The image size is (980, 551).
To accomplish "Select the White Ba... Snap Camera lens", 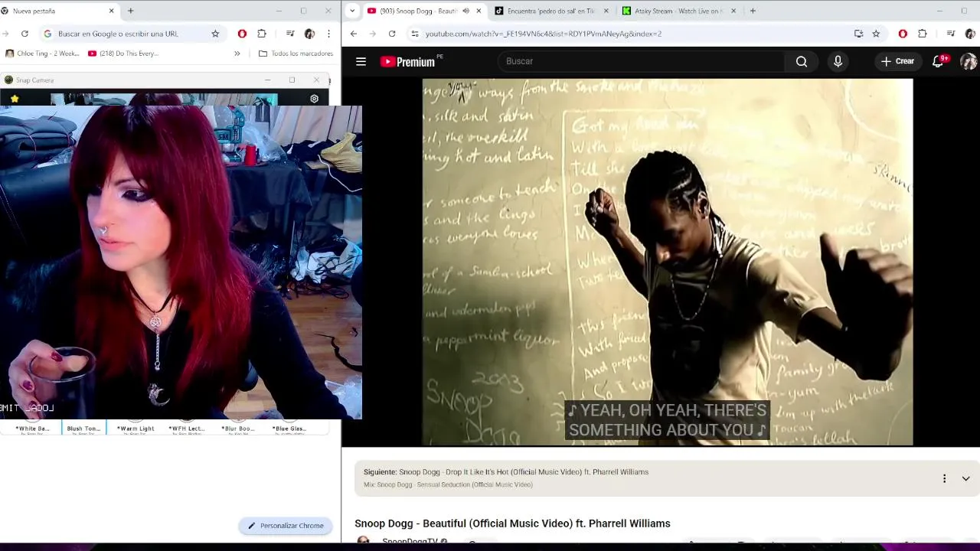I will tap(32, 429).
